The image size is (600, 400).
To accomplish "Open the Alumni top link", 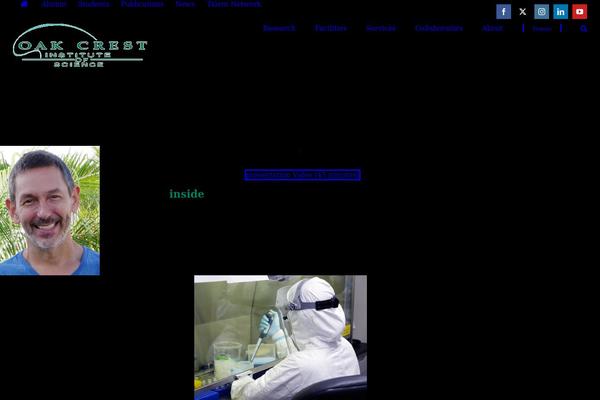I will pyautogui.click(x=54, y=4).
